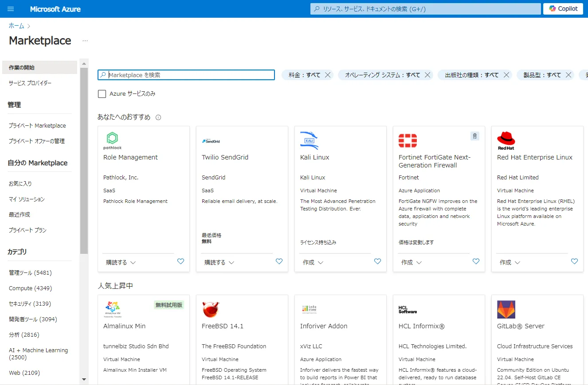Remove the 料金 filter with its X
The height and width of the screenshot is (385, 588).
[x=328, y=75]
